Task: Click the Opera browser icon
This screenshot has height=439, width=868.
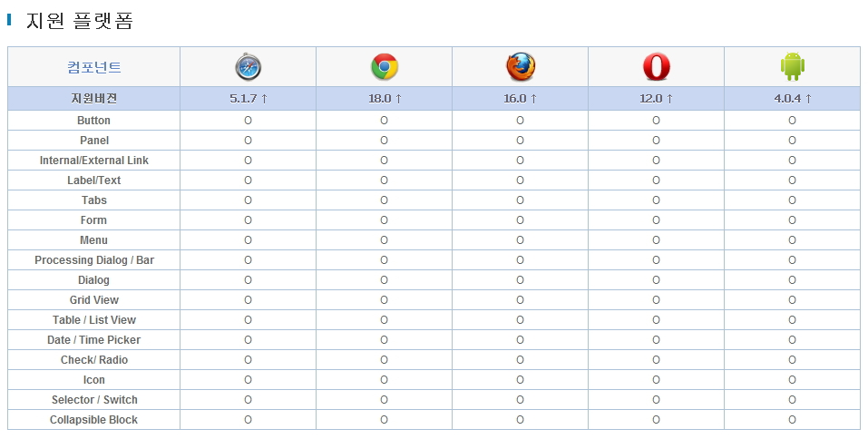Action: (x=656, y=67)
